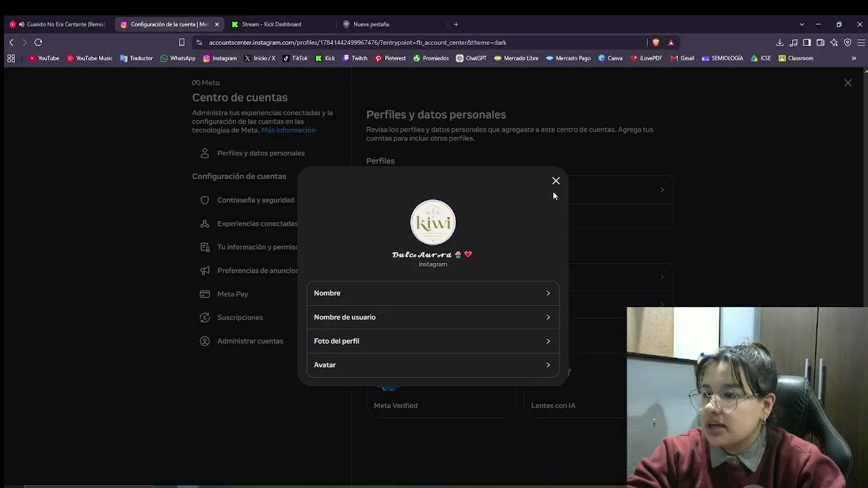Switch to the Stream - Kick Dashboard tab
Image resolution: width=868 pixels, height=488 pixels.
271,24
